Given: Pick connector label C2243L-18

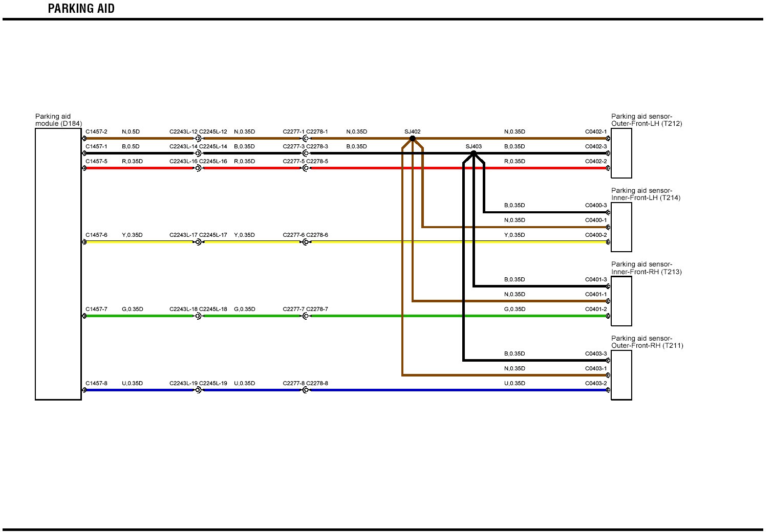Looking at the screenshot, I should click(183, 309).
